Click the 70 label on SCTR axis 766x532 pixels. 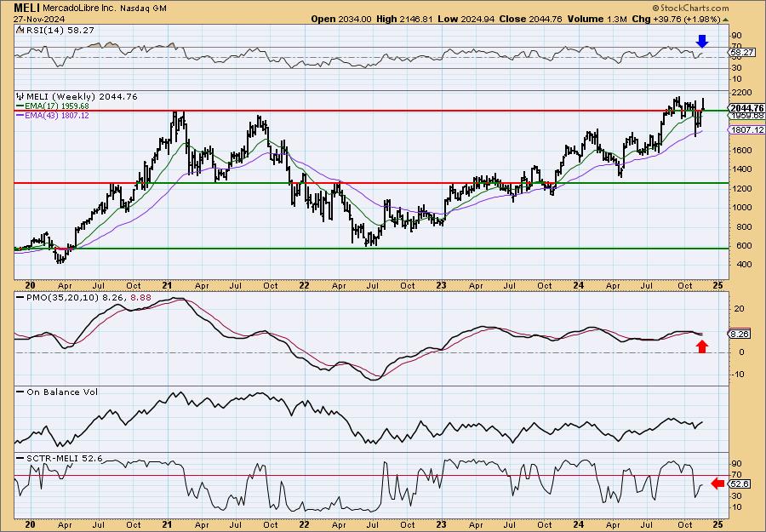point(737,475)
